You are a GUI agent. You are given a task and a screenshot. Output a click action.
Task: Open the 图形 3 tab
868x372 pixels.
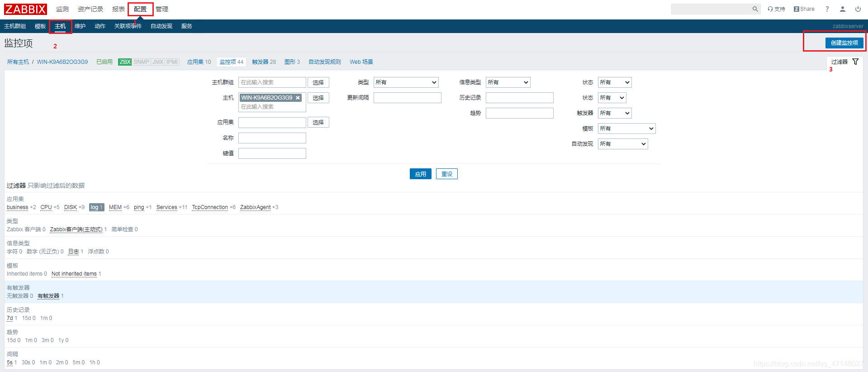point(292,62)
